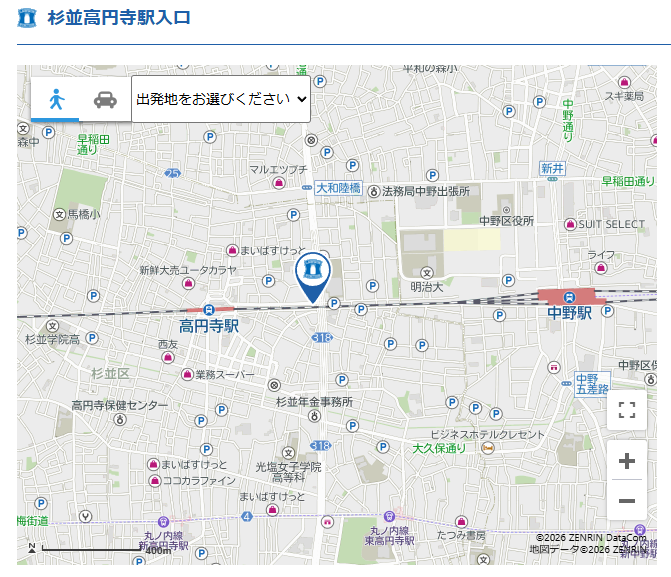671x577 pixels.
Task: Zoom out with the minus button
Action: [x=626, y=500]
